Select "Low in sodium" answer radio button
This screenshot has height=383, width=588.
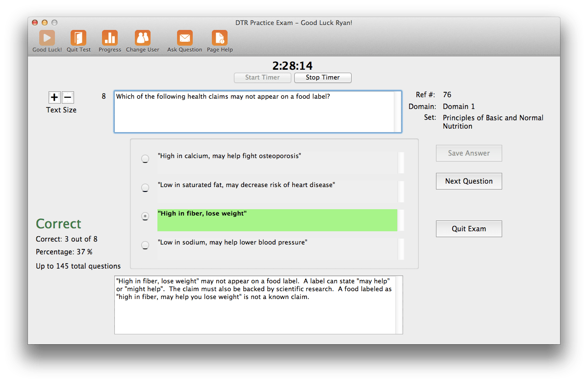click(x=145, y=245)
